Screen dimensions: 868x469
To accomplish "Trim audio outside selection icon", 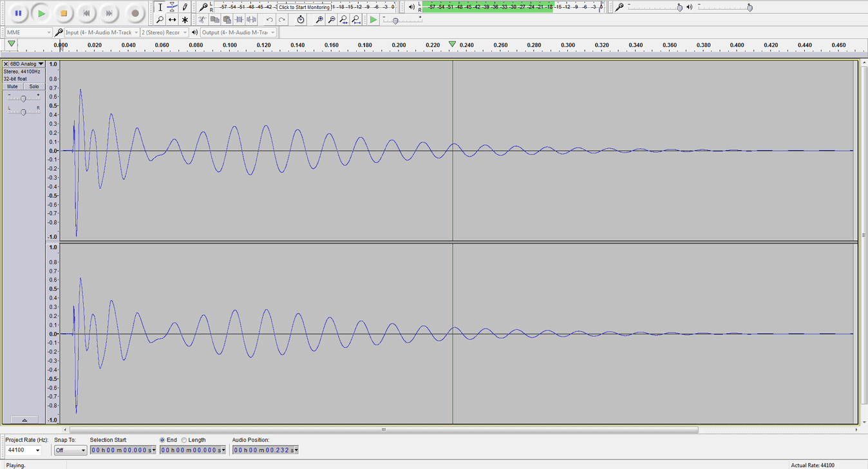I will click(x=239, y=20).
